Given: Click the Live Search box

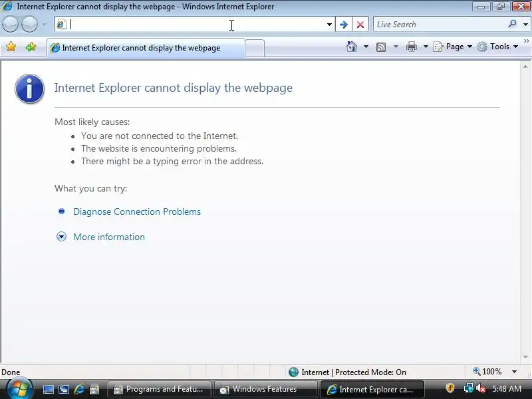Looking at the screenshot, I should pos(440,25).
